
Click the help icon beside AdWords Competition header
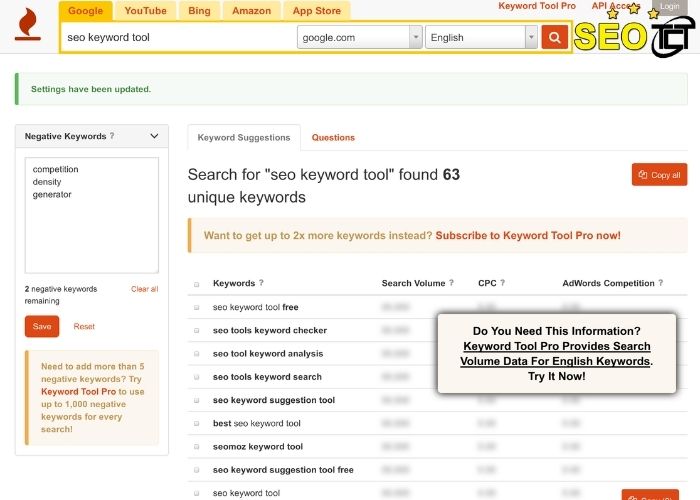coord(660,283)
